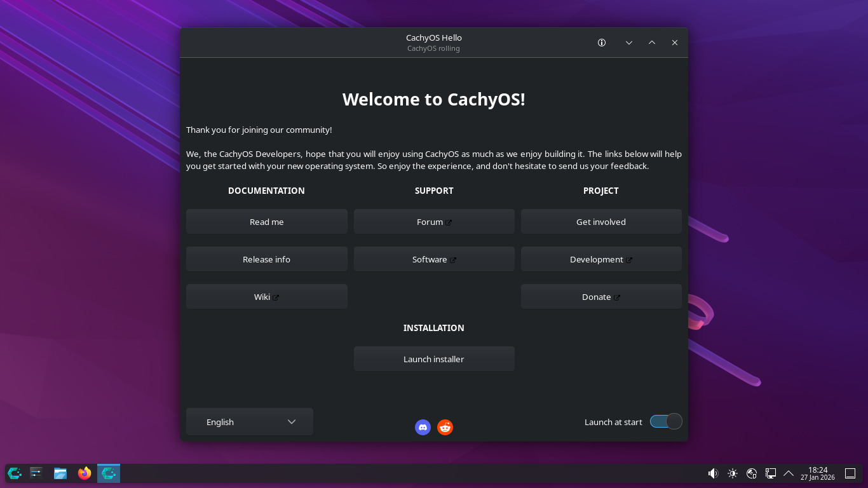Open the CachyOS Reddit icon
868x488 pixels.
(x=445, y=427)
